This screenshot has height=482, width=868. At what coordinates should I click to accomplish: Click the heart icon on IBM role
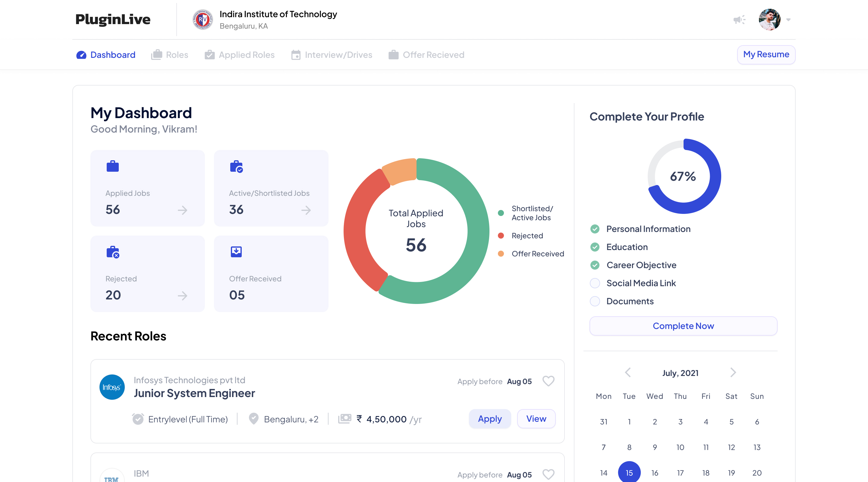pos(548,474)
